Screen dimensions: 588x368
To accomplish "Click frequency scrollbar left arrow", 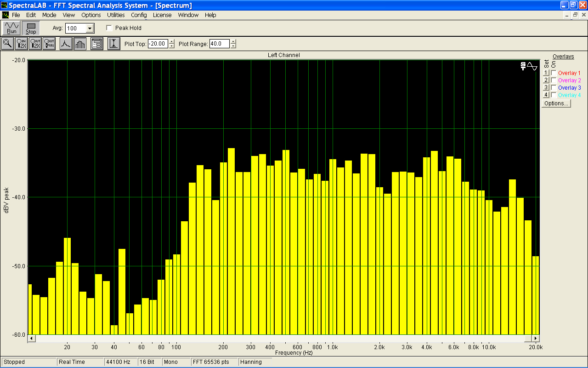I will coord(31,339).
